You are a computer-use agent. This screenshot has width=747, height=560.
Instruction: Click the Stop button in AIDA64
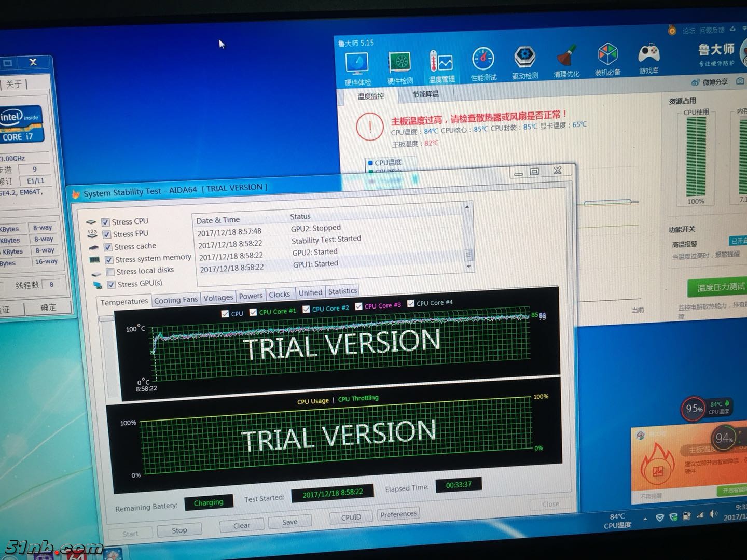[x=179, y=530]
